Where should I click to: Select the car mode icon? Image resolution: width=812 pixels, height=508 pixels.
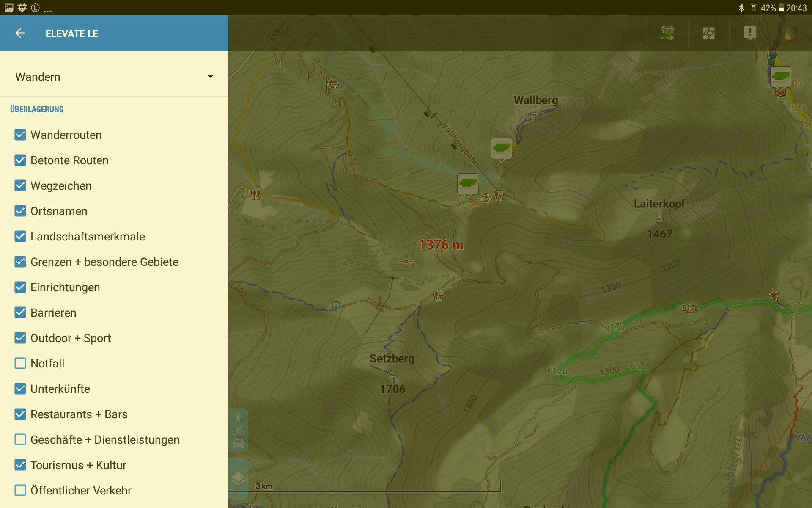pos(239,444)
